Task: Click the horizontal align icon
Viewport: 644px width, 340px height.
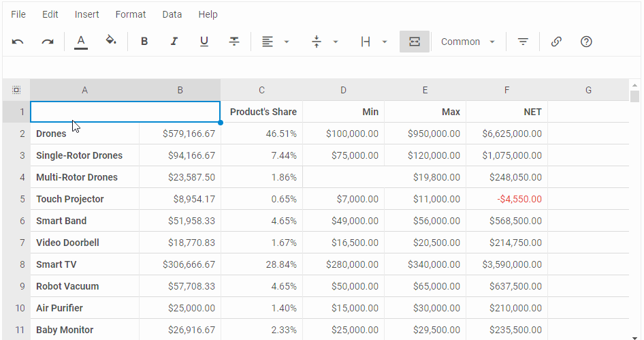Action: point(268,42)
